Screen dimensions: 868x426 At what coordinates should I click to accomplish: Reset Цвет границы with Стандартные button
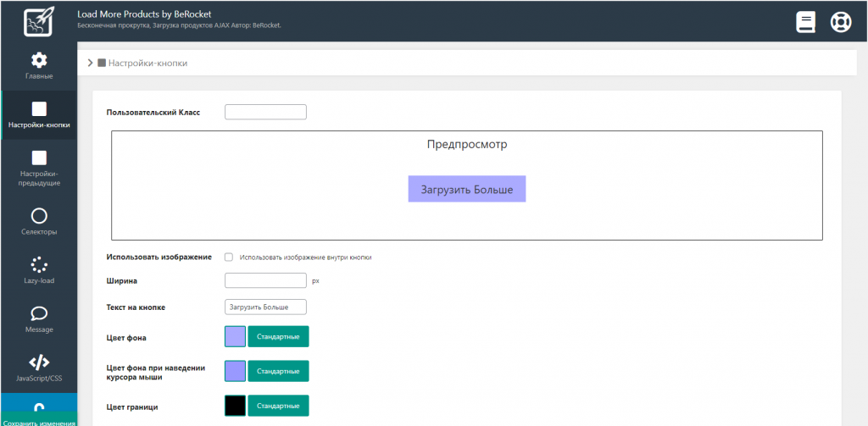pyautogui.click(x=278, y=407)
